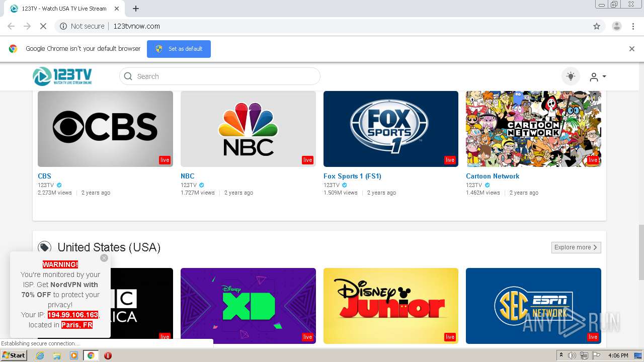Close the NordVPN warning popup
Screen dimensions: 644x362
pos(104,258)
